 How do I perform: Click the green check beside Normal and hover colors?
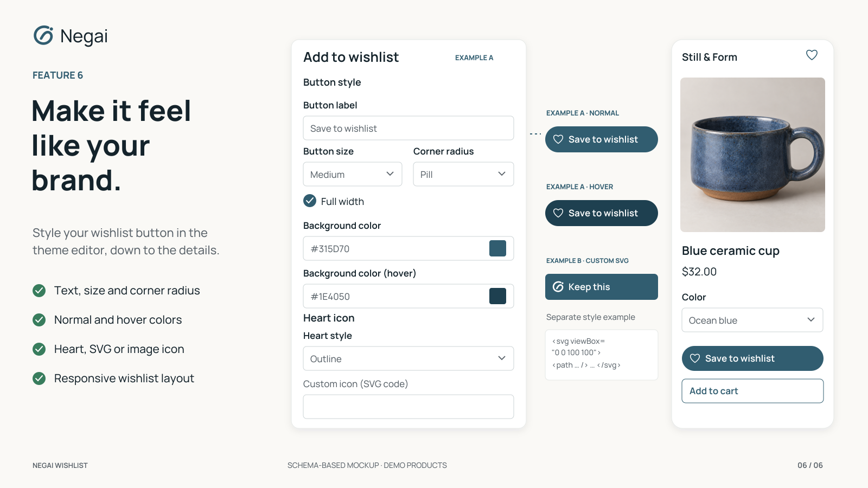click(39, 320)
